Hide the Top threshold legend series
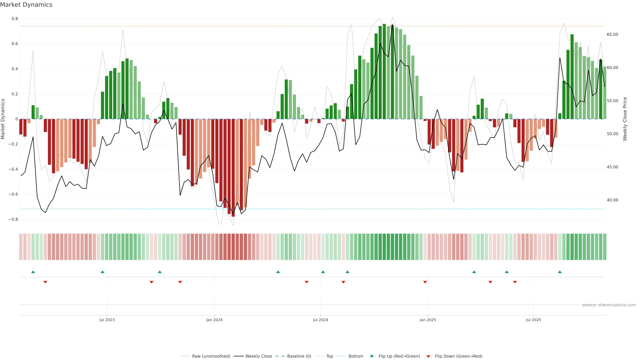 point(330,356)
